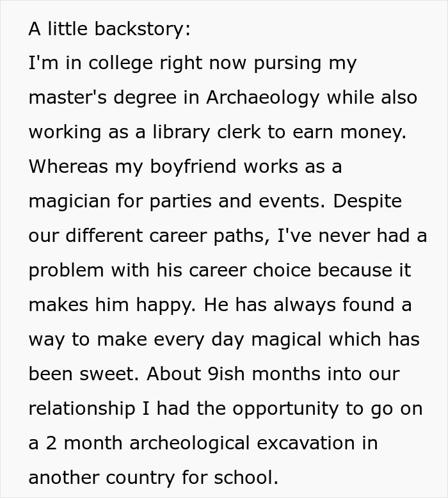Click the heading "A little backstory:"
448x498 pixels.
tap(109, 29)
